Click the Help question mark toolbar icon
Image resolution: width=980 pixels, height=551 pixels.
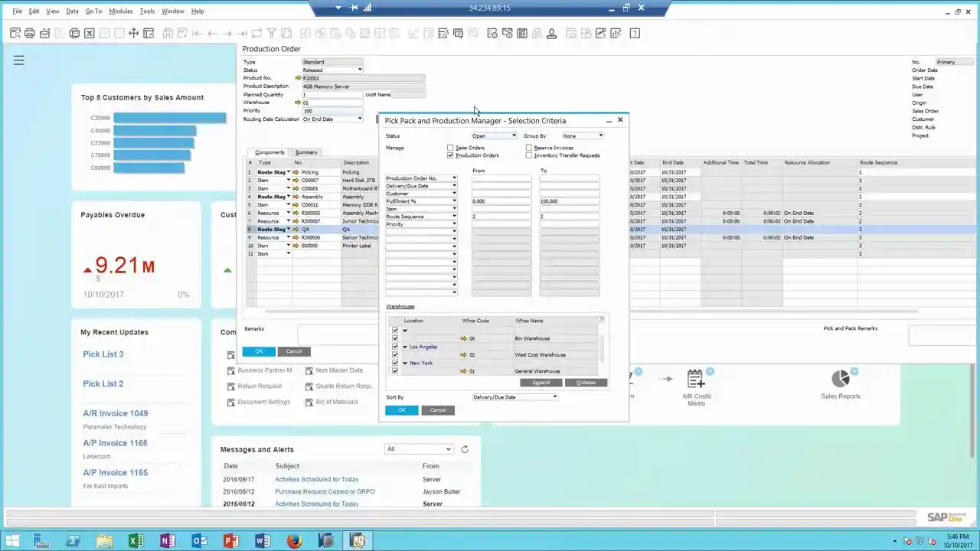coord(635,33)
